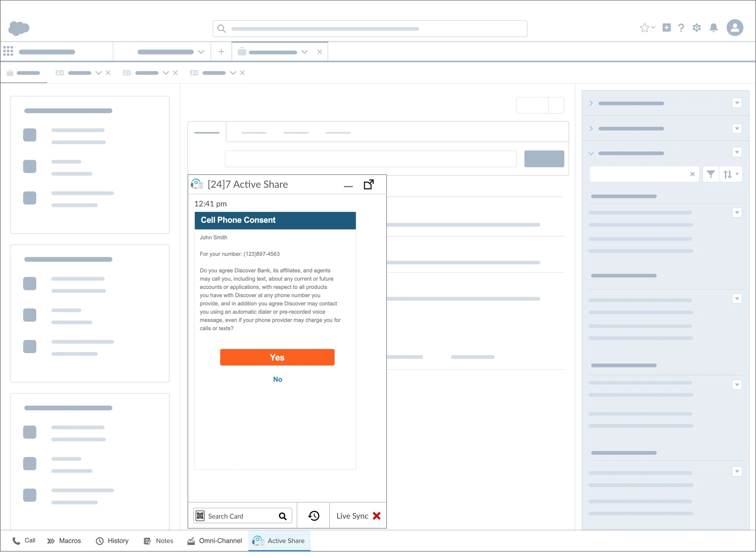Disable Live Sync with red X
Screen dimensions: 756x558
(376, 516)
